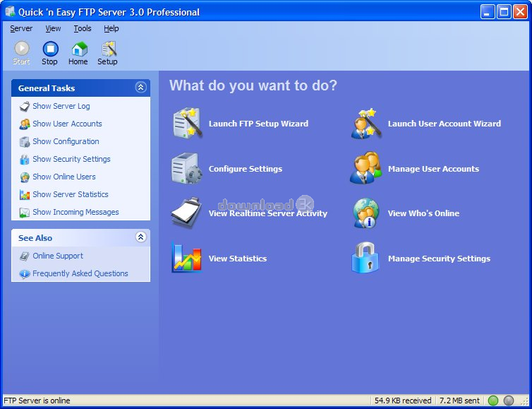This screenshot has width=532, height=409.
Task: Click the Configure Settings text
Action: (x=246, y=169)
